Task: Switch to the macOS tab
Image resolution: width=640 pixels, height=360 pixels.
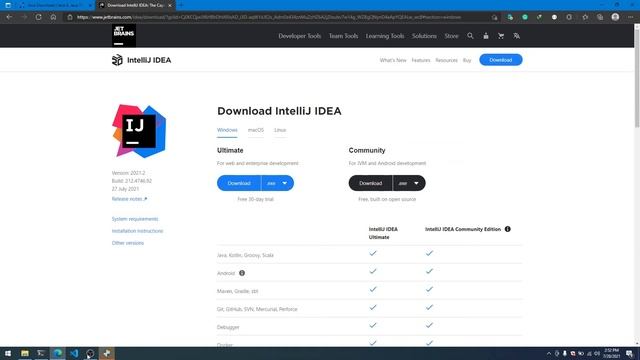Action: tap(256, 130)
